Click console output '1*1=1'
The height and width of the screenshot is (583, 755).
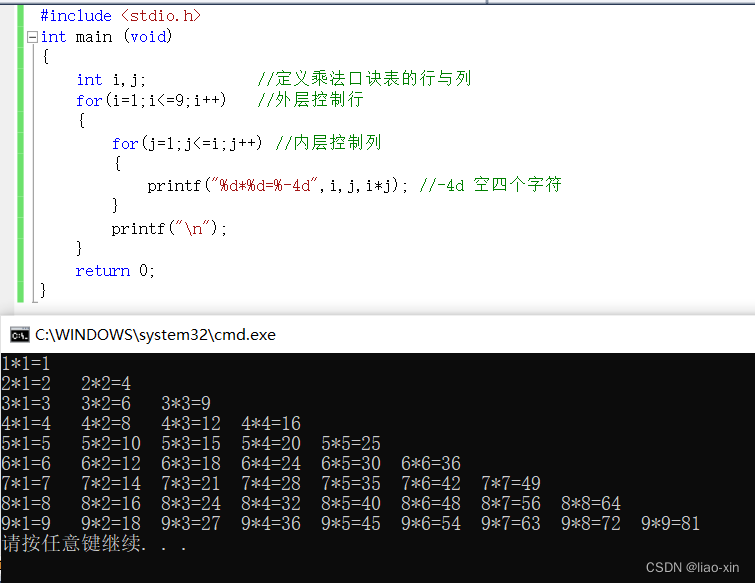click(26, 363)
